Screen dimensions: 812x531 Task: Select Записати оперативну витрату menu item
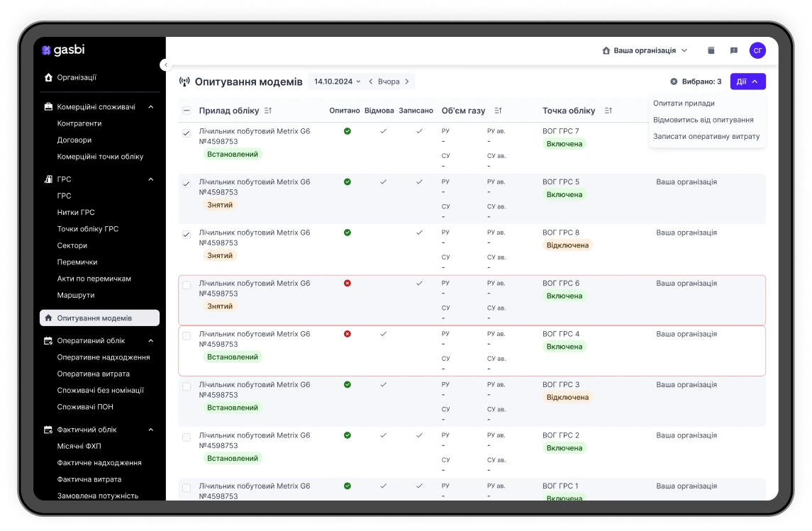(706, 136)
